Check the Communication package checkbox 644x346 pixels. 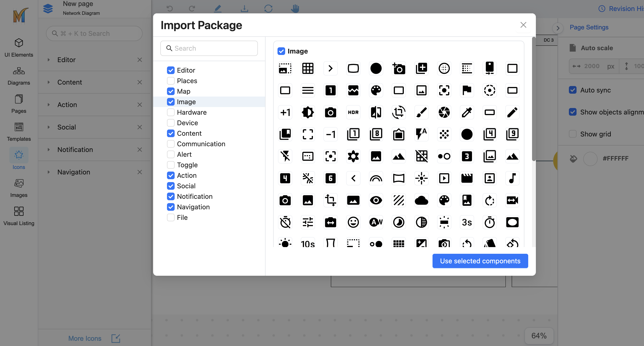point(171,144)
